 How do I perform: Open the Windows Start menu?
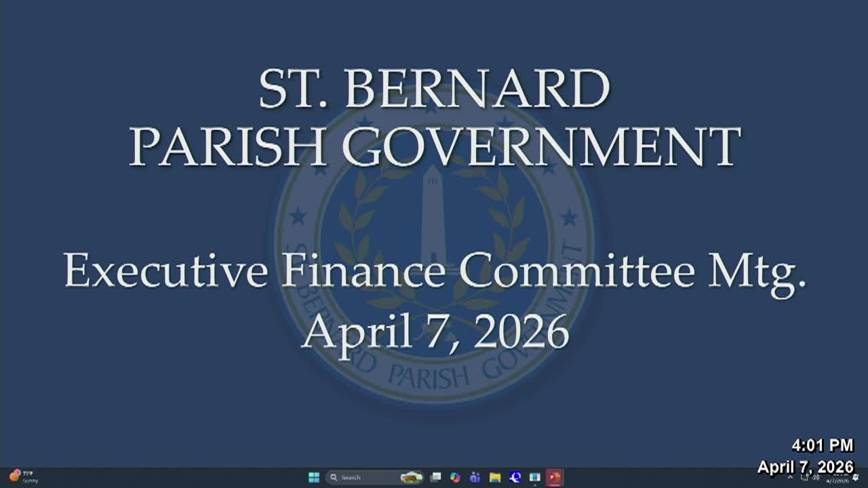pyautogui.click(x=314, y=477)
